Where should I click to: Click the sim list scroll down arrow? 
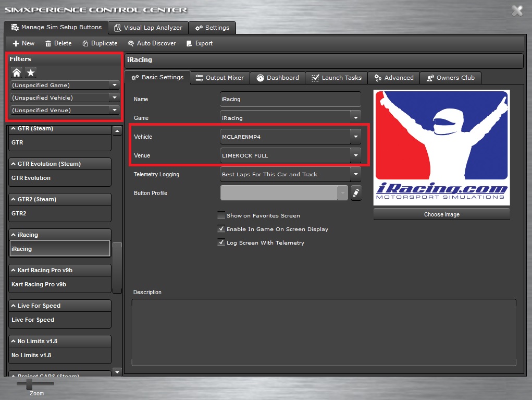(117, 372)
